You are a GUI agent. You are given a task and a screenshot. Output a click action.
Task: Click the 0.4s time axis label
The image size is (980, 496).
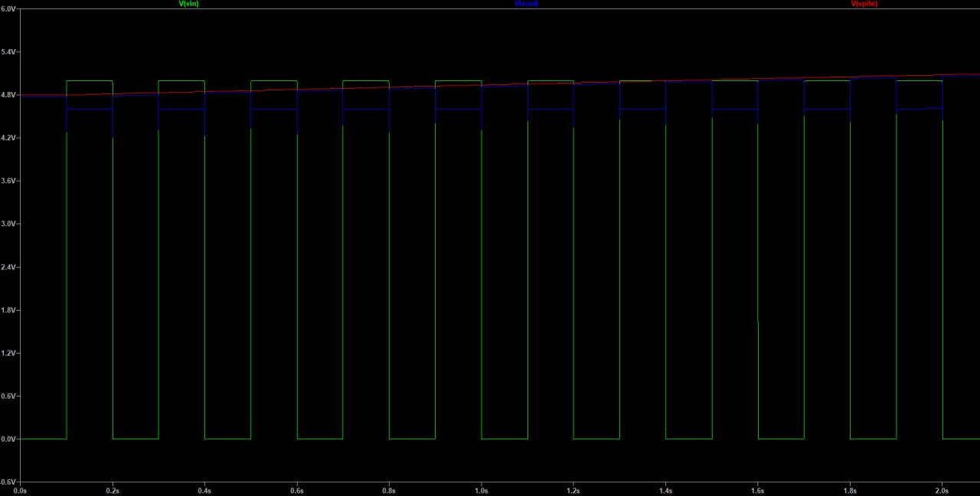pyautogui.click(x=205, y=491)
